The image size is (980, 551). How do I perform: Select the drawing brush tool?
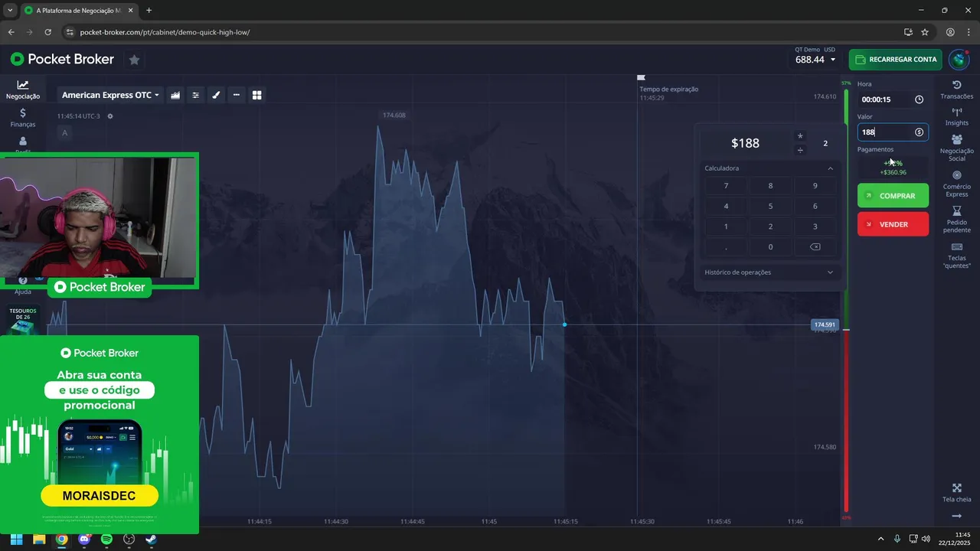point(216,95)
